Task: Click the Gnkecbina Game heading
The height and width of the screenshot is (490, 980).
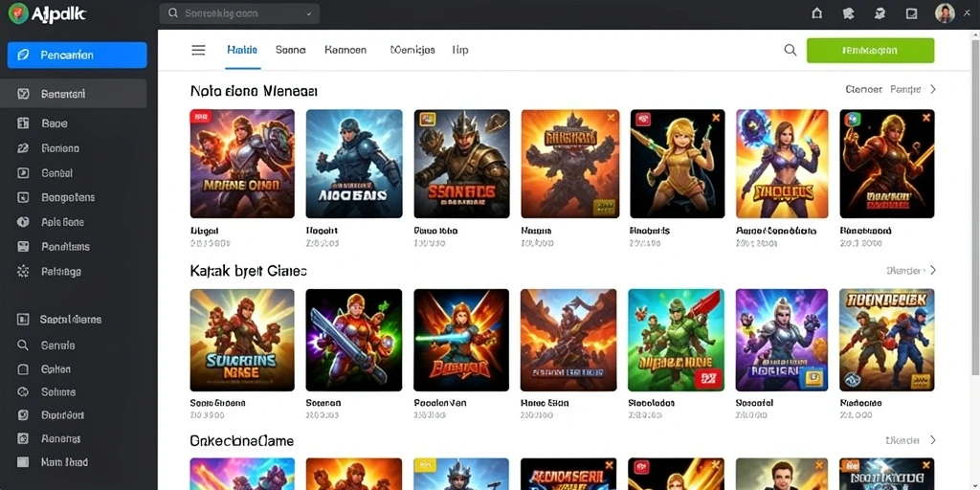Action: (242, 440)
